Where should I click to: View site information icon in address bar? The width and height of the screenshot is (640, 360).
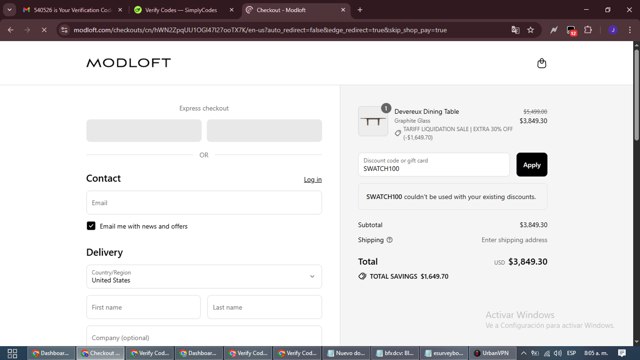pyautogui.click(x=64, y=30)
